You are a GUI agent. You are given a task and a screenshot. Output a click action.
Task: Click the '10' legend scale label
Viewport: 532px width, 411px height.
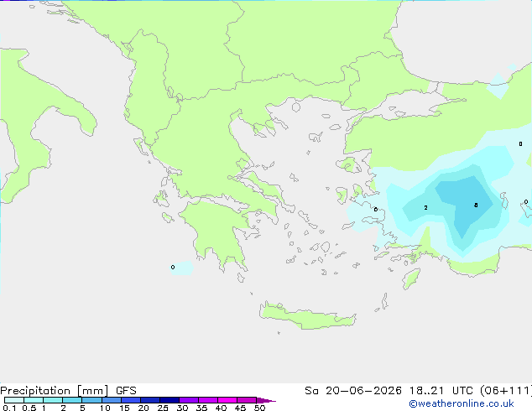[x=105, y=408]
